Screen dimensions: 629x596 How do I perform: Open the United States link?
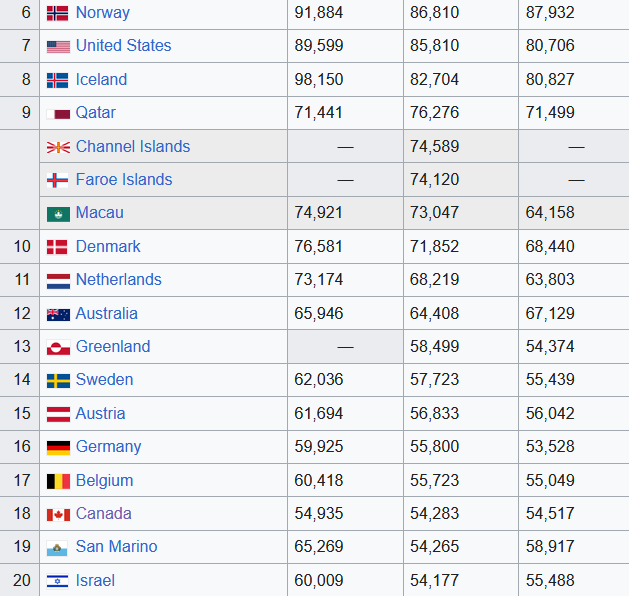point(124,45)
